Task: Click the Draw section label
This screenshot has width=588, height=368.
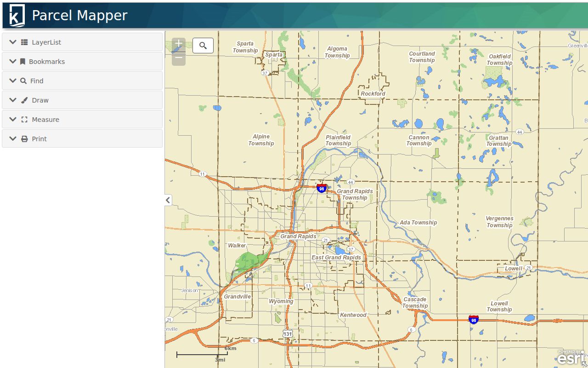Action: click(40, 100)
